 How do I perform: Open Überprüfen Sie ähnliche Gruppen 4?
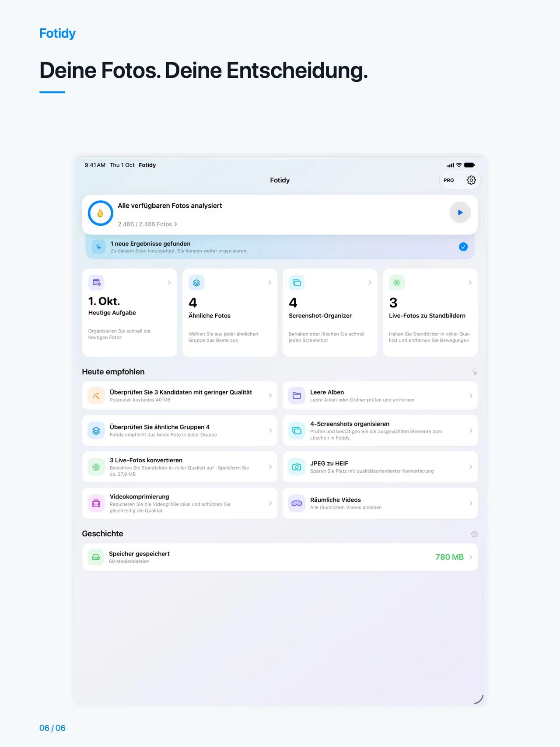pos(180,431)
